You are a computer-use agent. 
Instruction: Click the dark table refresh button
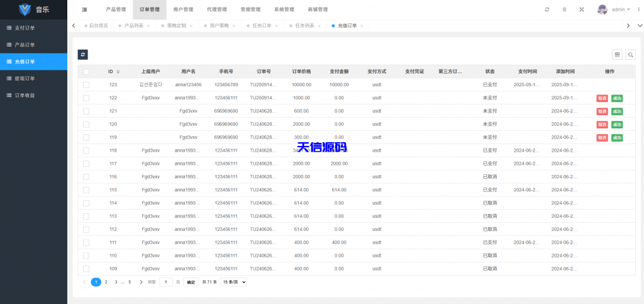83,54
